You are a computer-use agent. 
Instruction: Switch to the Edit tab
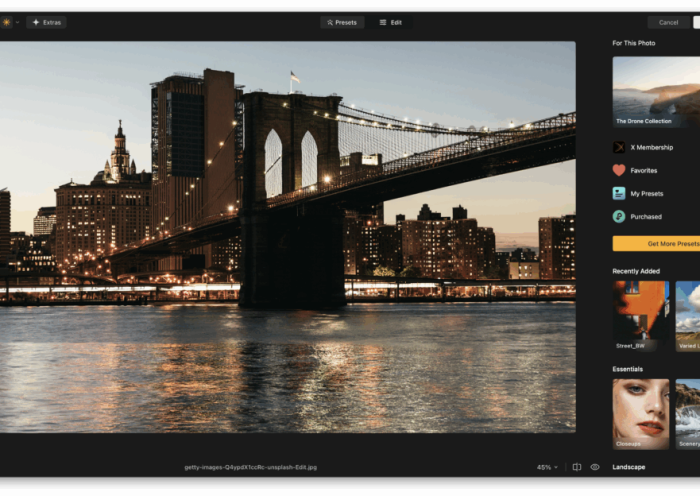coord(390,22)
